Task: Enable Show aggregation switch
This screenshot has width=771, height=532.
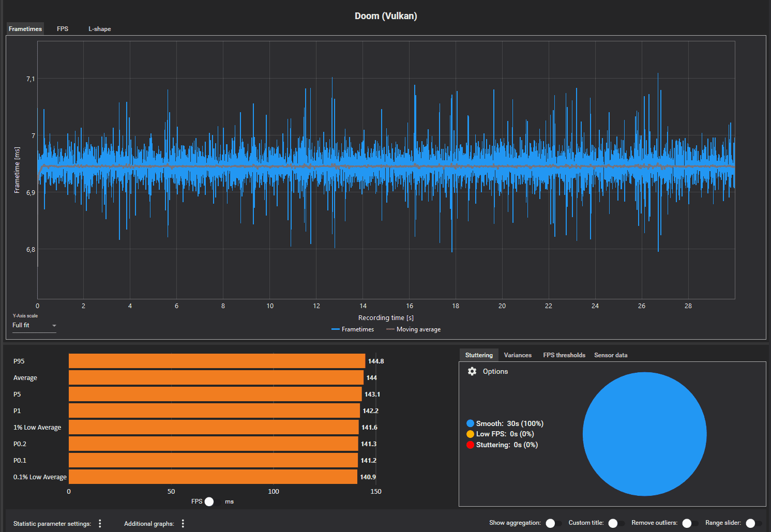Action: 554,523
